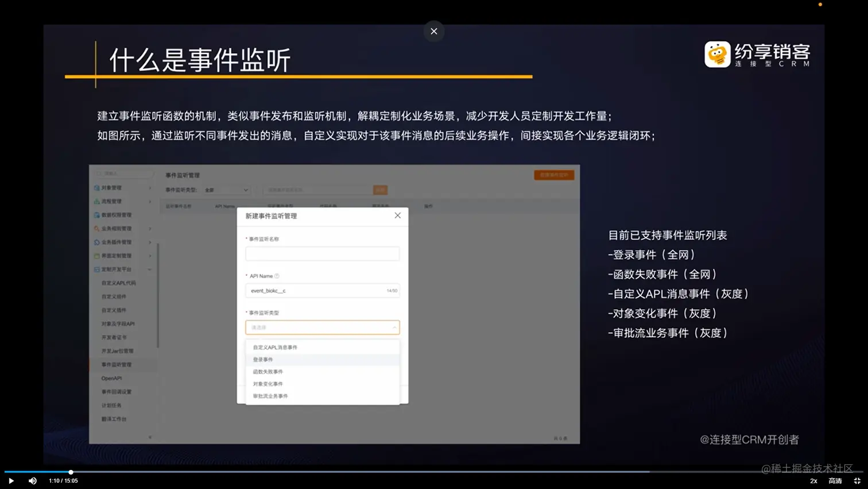Collapse 定制开发平台 section chevron
The height and width of the screenshot is (489, 868).
tap(150, 269)
